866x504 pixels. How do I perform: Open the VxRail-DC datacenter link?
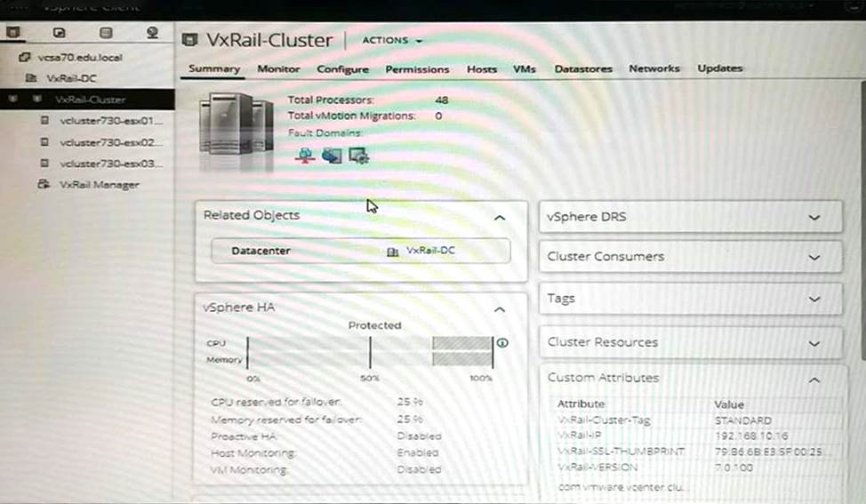click(429, 251)
